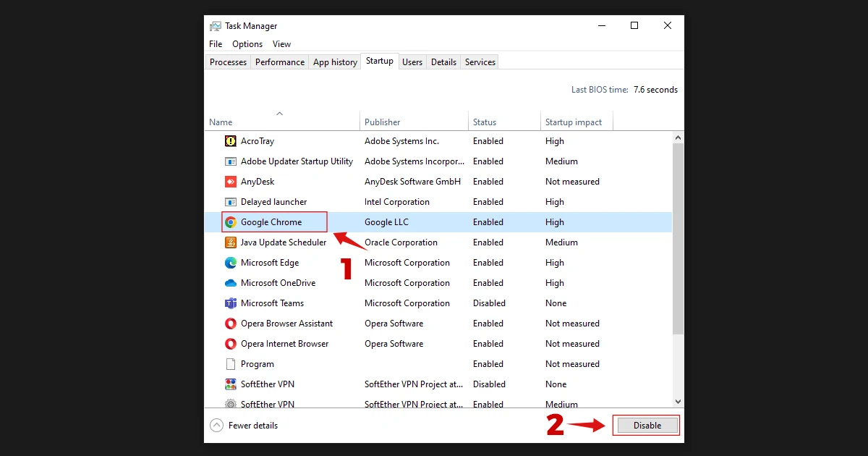The height and width of the screenshot is (456, 868).
Task: Click the Google Chrome icon
Action: coord(231,222)
